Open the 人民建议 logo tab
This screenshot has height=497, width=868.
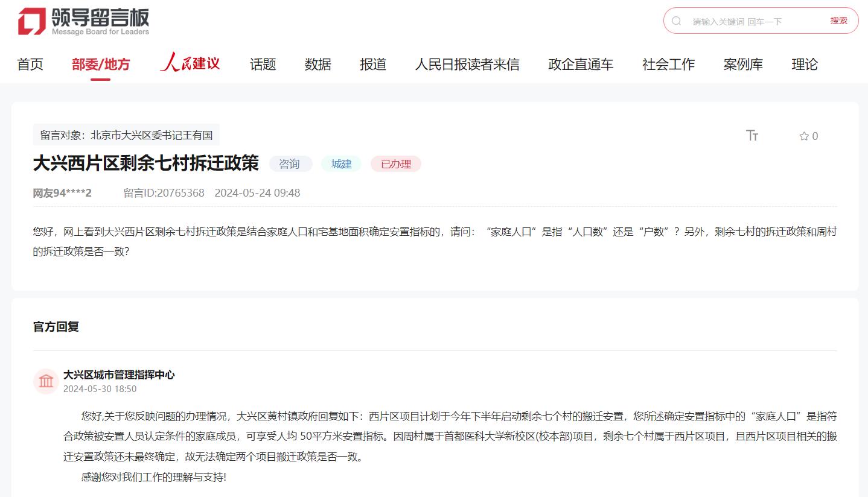click(x=190, y=63)
